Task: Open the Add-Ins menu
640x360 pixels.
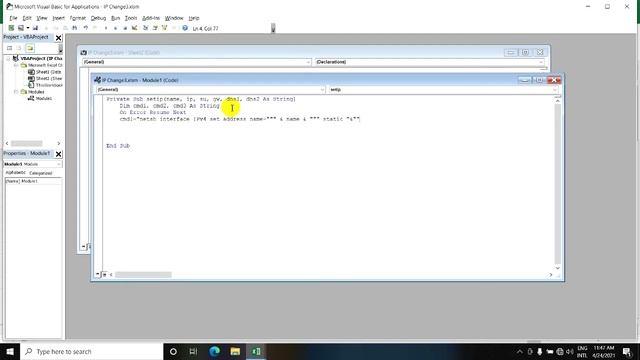Action: [151, 18]
